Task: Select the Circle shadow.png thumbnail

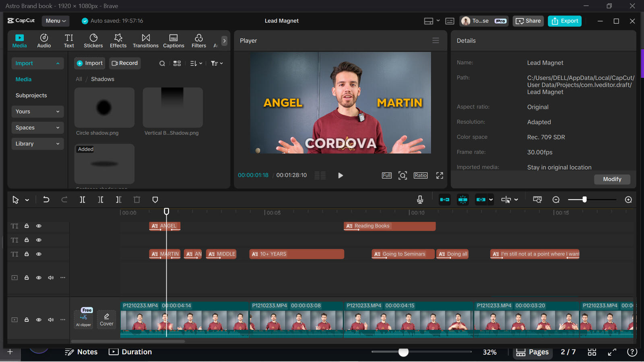Action: pos(104,107)
